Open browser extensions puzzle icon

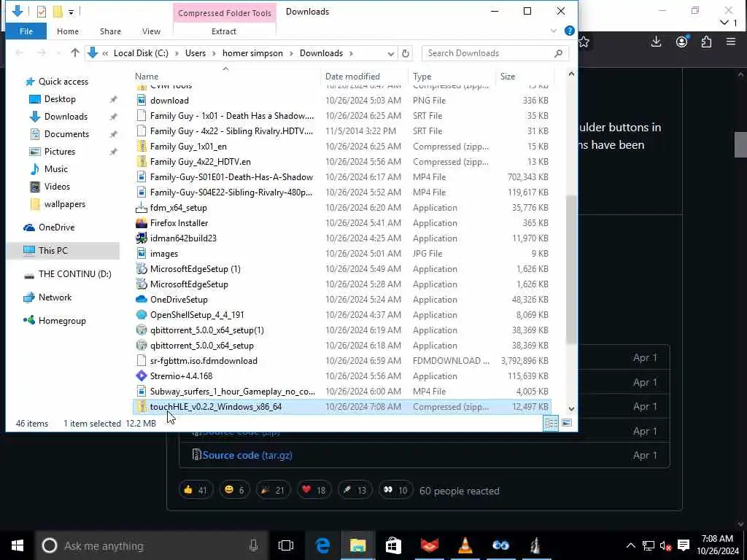coord(706,42)
